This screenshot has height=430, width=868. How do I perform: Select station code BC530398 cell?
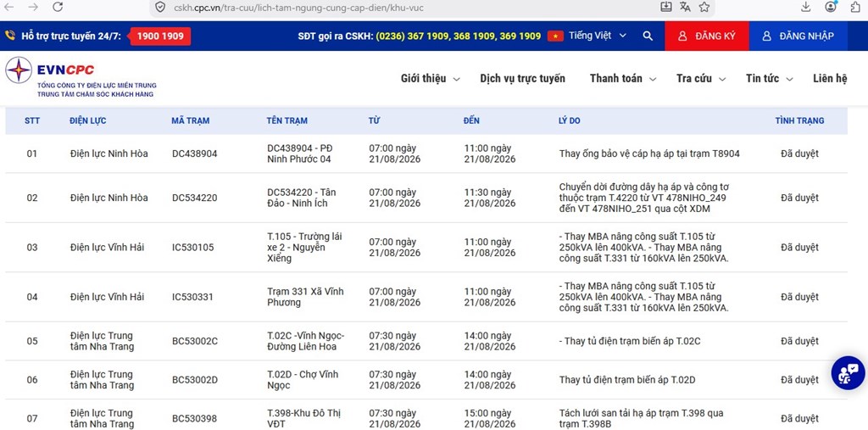[x=194, y=418]
